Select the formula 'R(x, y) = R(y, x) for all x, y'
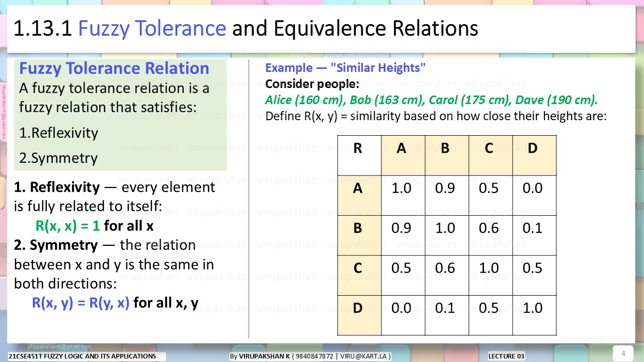This screenshot has height=362, width=644. tap(115, 303)
